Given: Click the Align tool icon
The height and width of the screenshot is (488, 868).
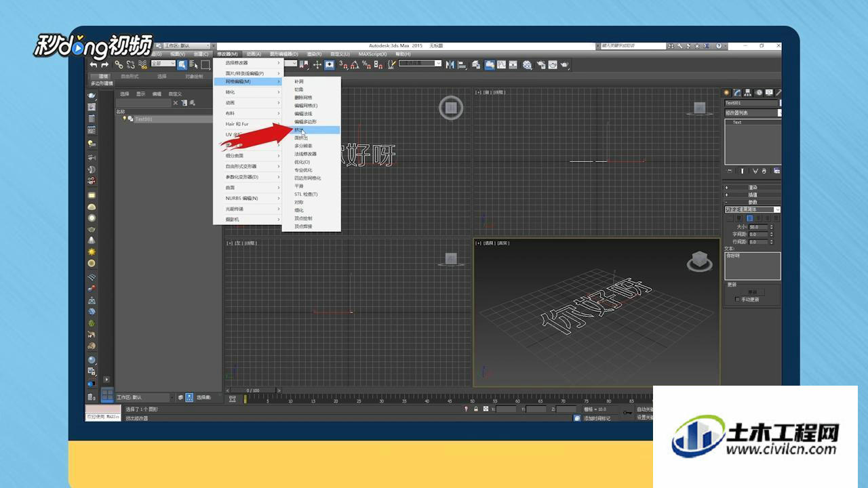Looking at the screenshot, I should pyautogui.click(x=463, y=64).
